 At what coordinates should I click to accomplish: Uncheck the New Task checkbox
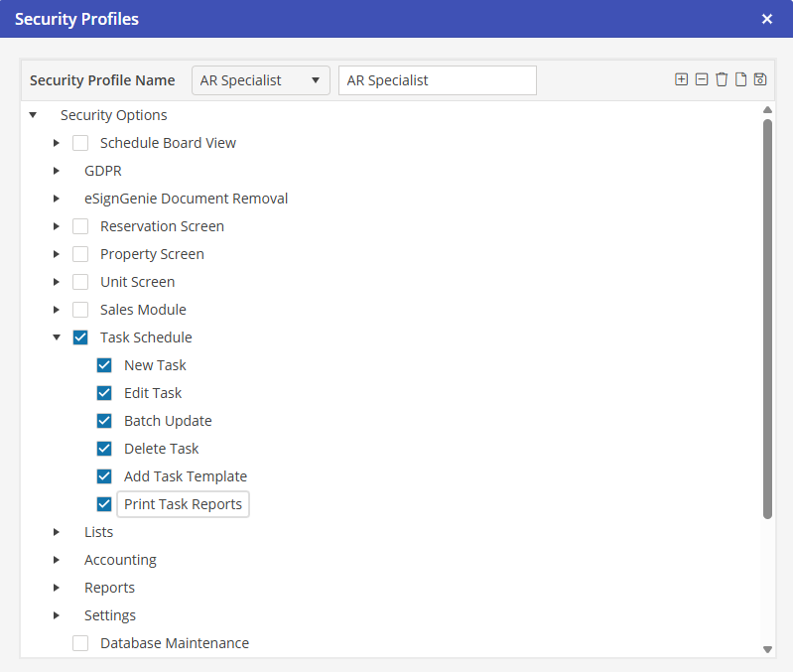tap(104, 365)
